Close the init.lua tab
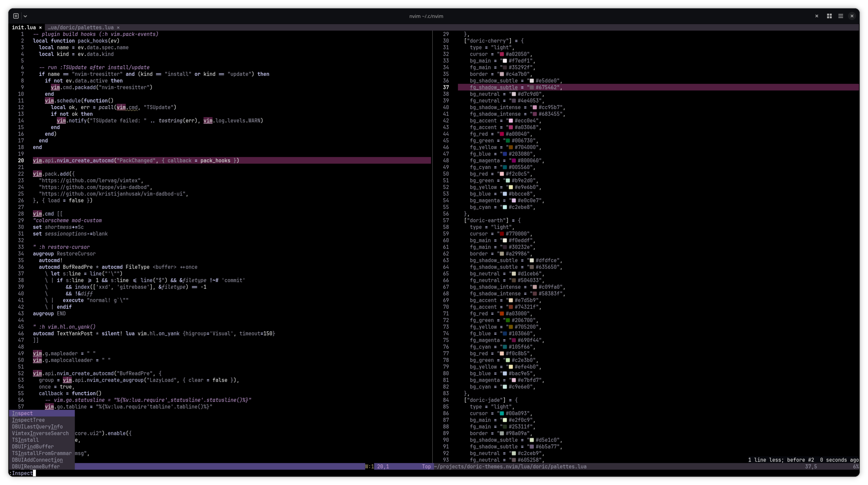The image size is (868, 485). click(40, 28)
